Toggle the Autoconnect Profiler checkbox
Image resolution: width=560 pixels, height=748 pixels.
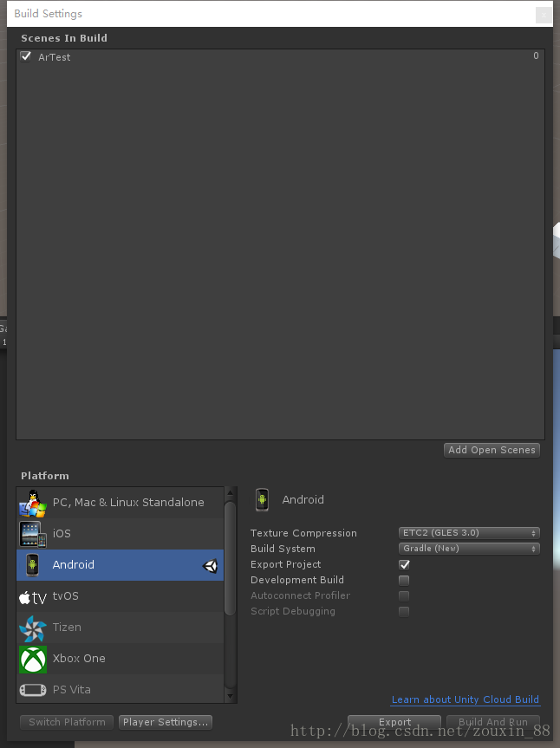[404, 595]
